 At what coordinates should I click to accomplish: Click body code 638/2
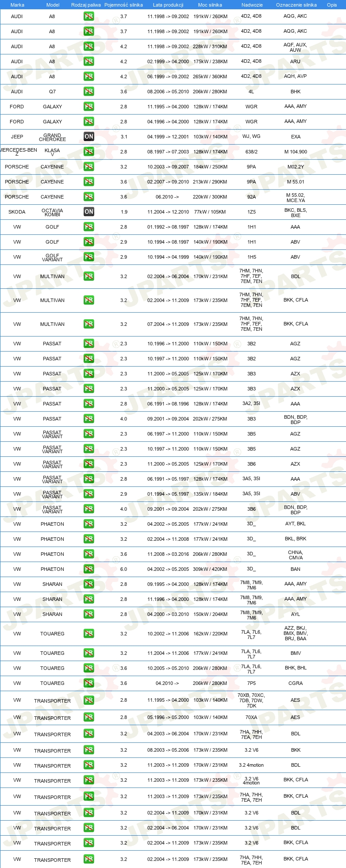coord(251,152)
